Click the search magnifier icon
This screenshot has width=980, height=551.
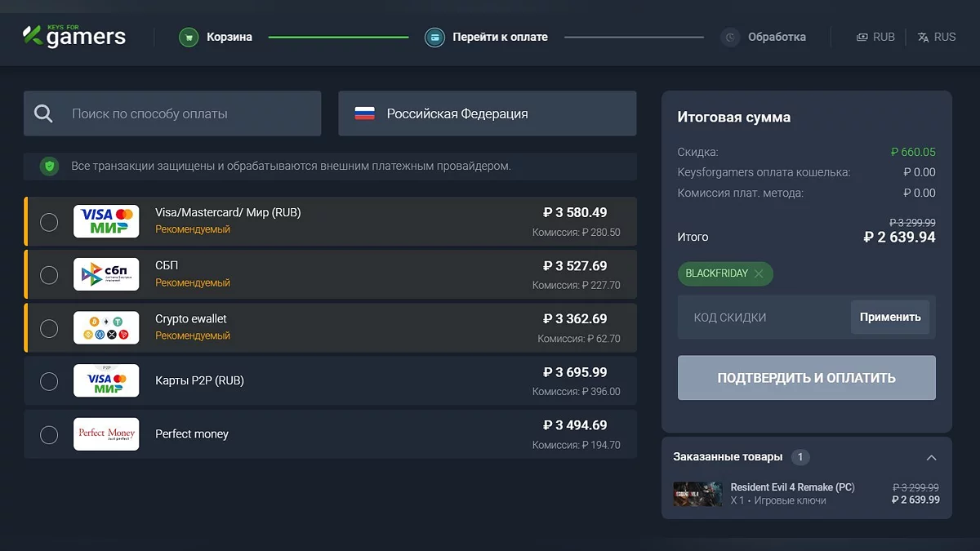(43, 113)
